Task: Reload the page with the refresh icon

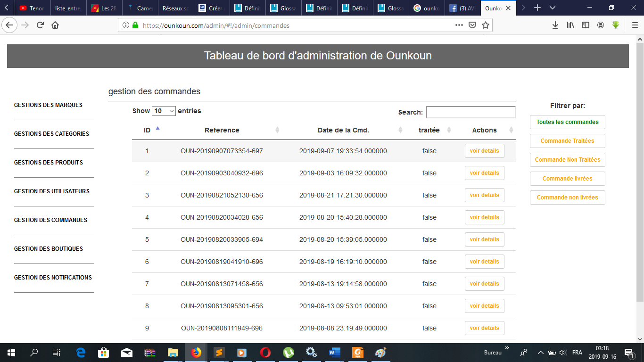Action: point(41,25)
